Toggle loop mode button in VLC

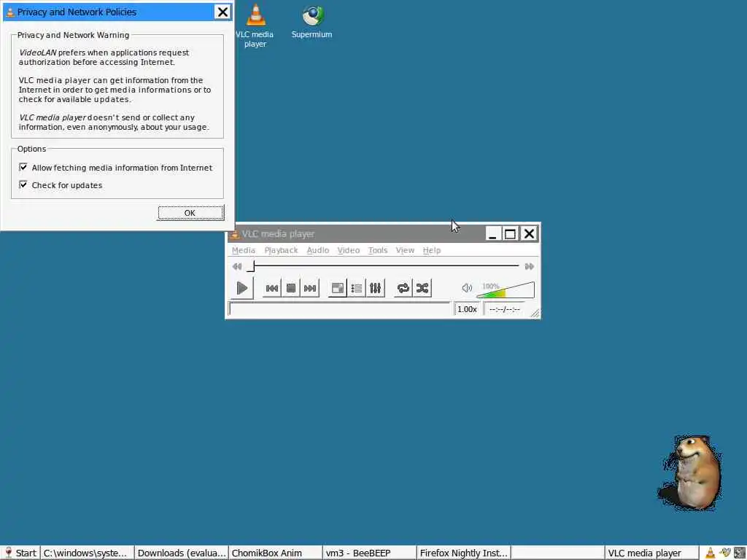click(x=403, y=288)
